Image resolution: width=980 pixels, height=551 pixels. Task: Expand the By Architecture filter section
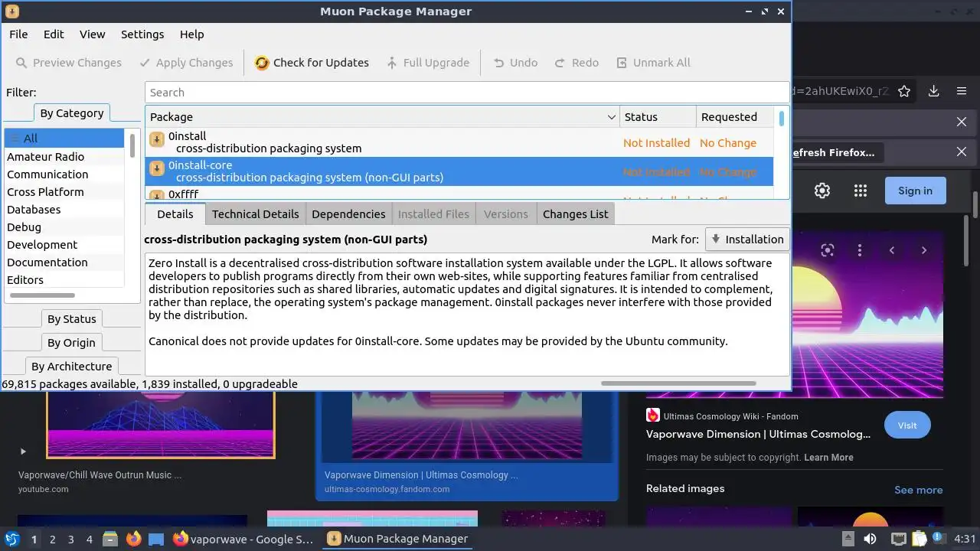point(72,367)
